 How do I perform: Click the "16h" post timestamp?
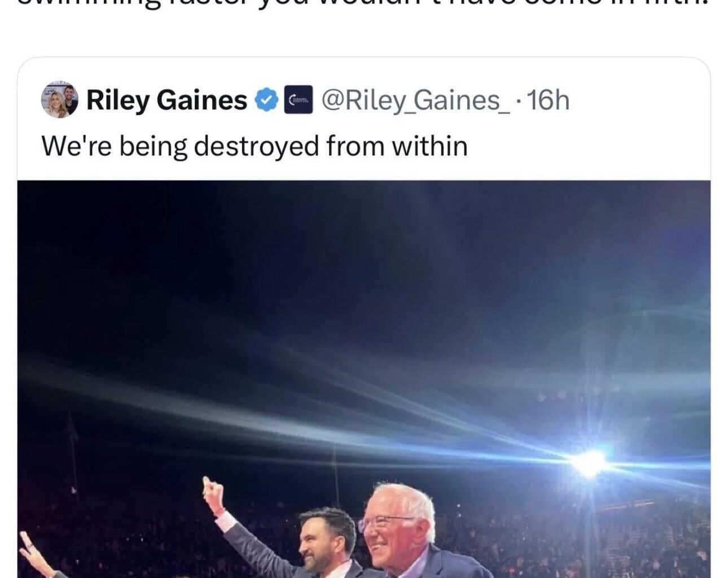550,100
